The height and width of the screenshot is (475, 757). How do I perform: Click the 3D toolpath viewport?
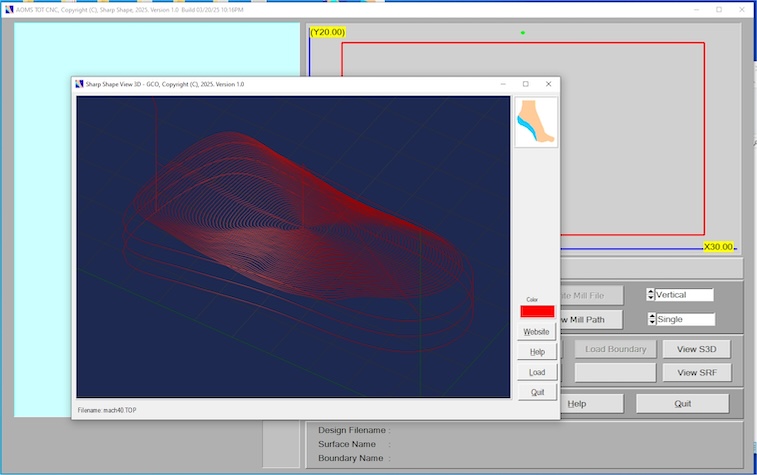(293, 247)
